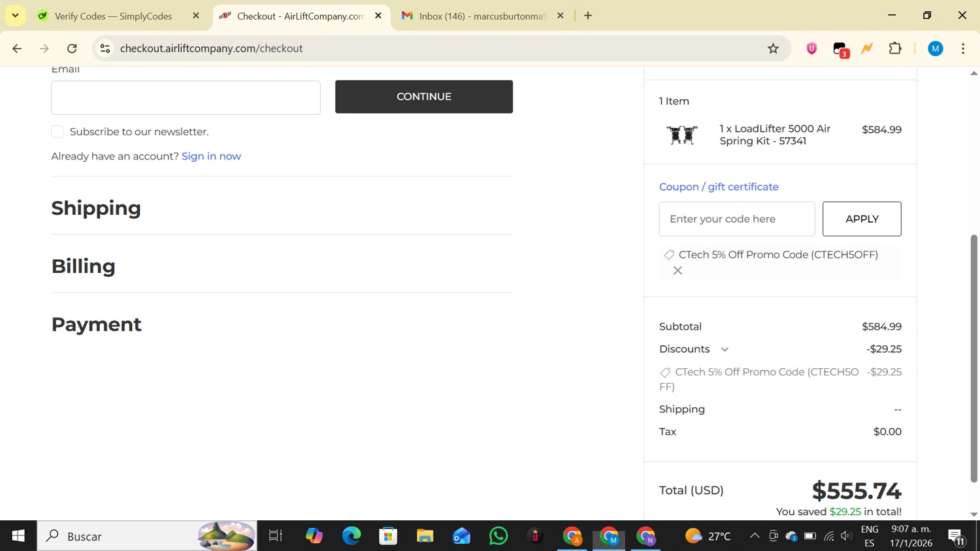Open Outlook from the taskbar
Image resolution: width=980 pixels, height=551 pixels.
click(461, 536)
